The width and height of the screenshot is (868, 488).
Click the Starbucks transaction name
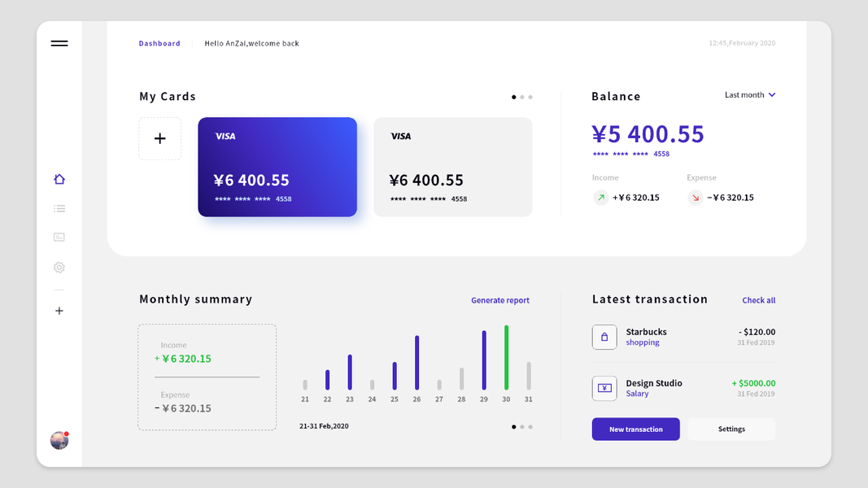click(646, 332)
